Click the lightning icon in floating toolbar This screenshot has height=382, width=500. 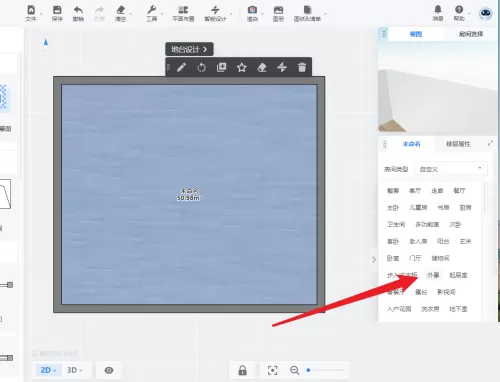(282, 67)
